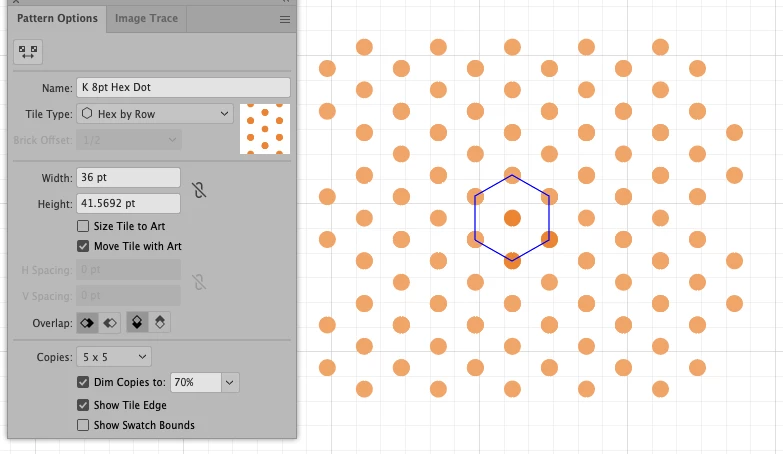The image size is (783, 454).
Task: Enable Show Swatch Bounds checkbox
Action: [83, 425]
